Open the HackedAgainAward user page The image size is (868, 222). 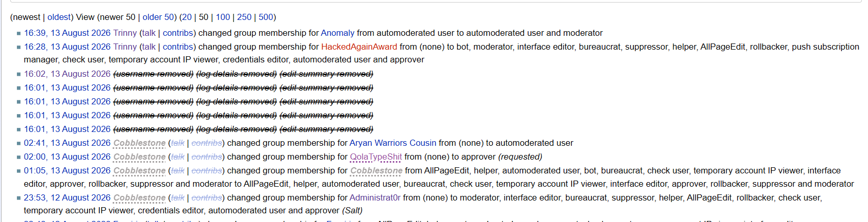pyautogui.click(x=359, y=47)
